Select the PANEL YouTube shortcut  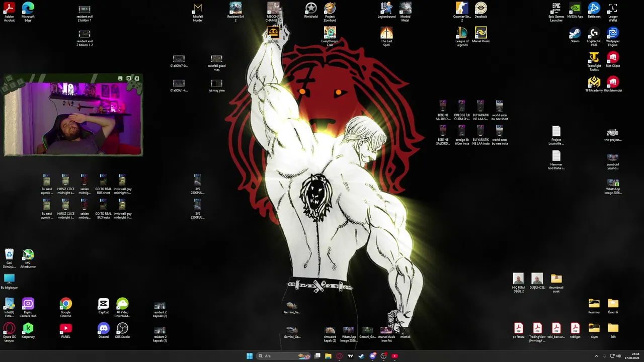click(66, 330)
